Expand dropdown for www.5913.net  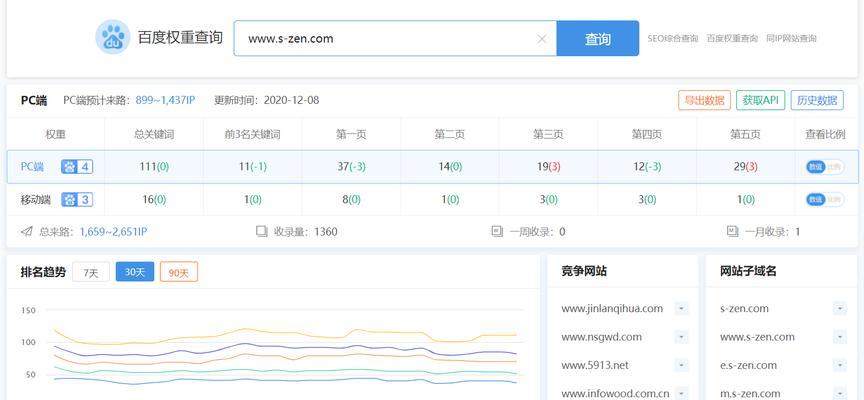pos(682,365)
